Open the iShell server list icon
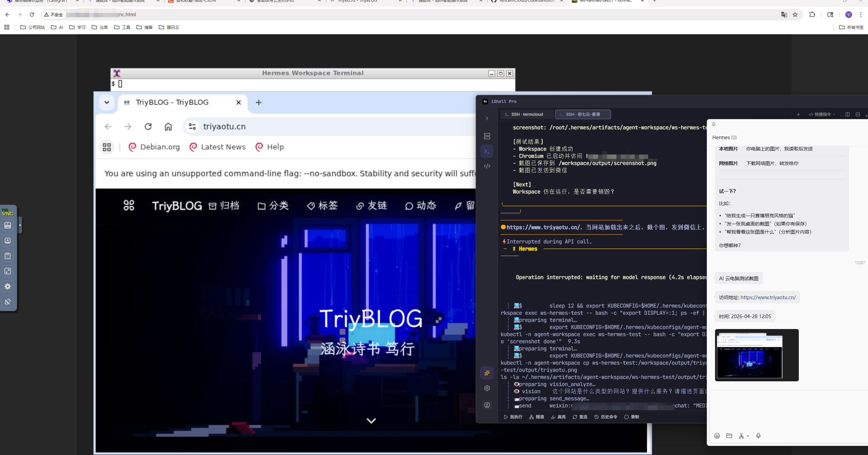The width and height of the screenshot is (868, 455). [487, 136]
